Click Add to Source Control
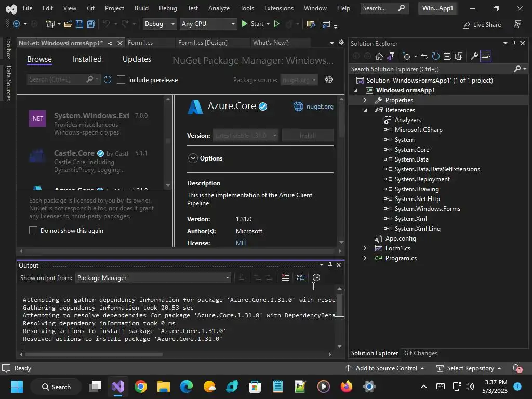This screenshot has height=399, width=532. tap(385, 368)
